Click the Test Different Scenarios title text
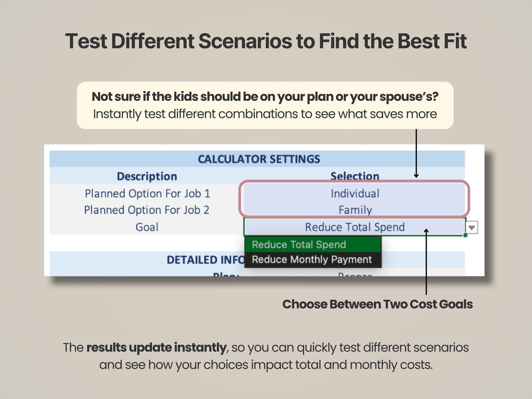This screenshot has width=532, height=399. pos(266,41)
